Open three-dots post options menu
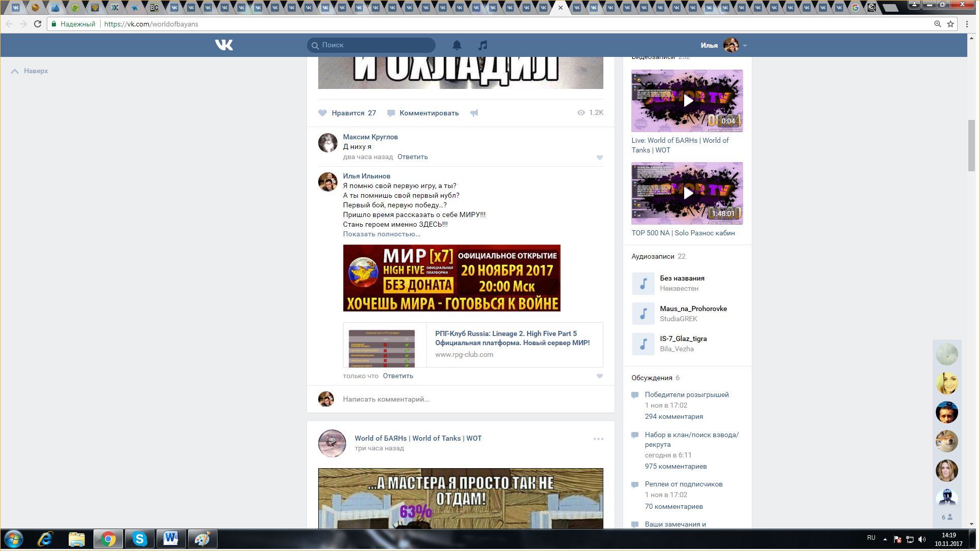 pyautogui.click(x=598, y=439)
